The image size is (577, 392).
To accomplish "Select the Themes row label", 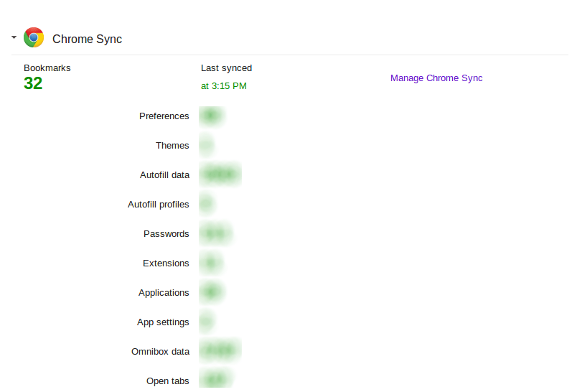I will 172,146.
